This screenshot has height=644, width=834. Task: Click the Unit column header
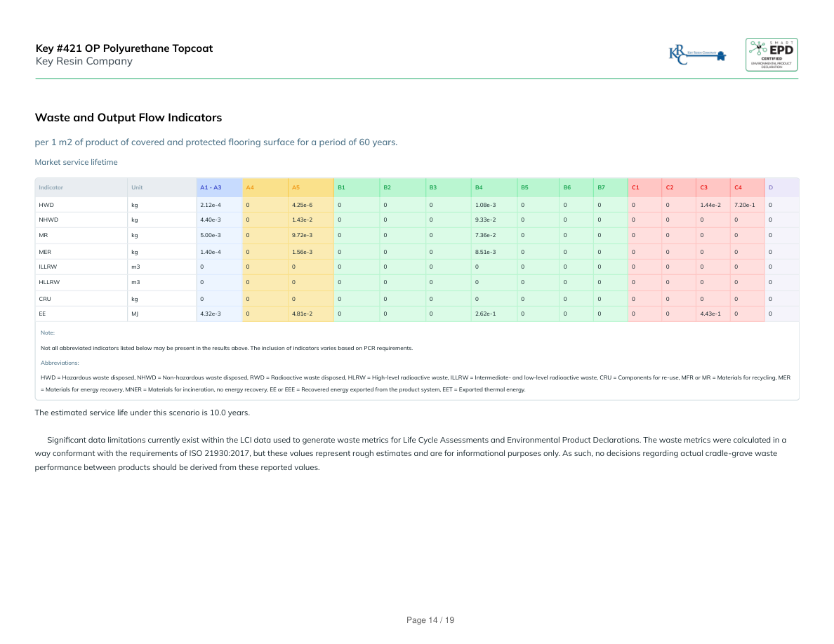[x=137, y=187]
